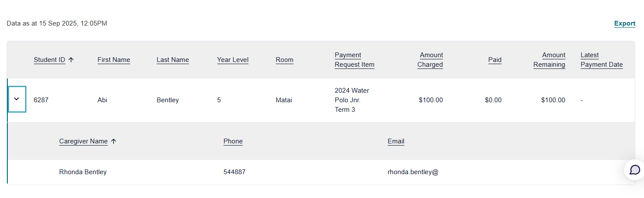Open the chat bubble widget
This screenshot has height=198, width=644.
[x=634, y=169]
